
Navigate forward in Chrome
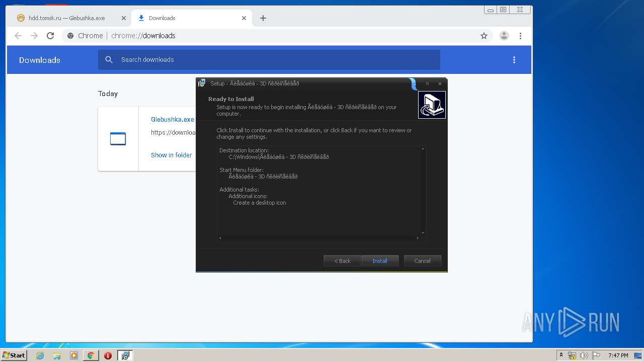pos(34,36)
